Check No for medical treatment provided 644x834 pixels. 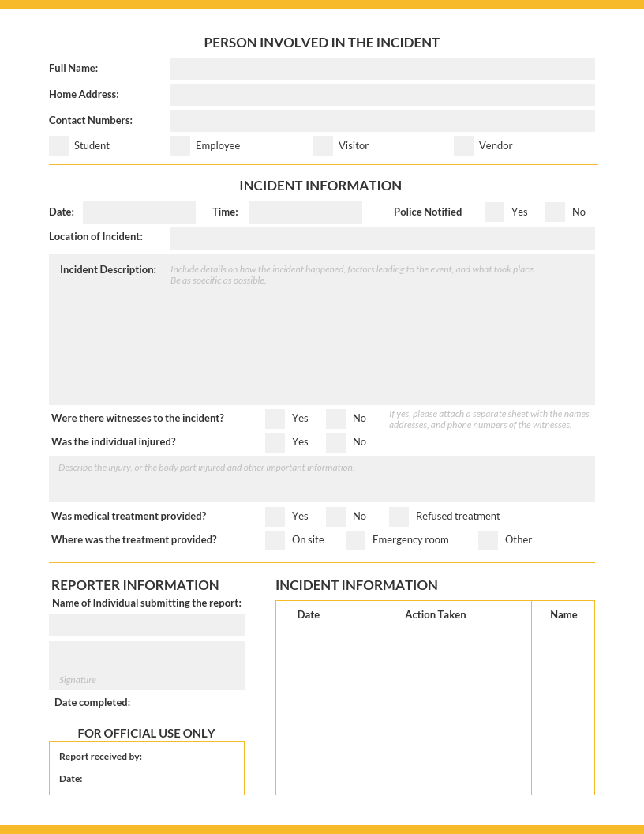tap(335, 516)
